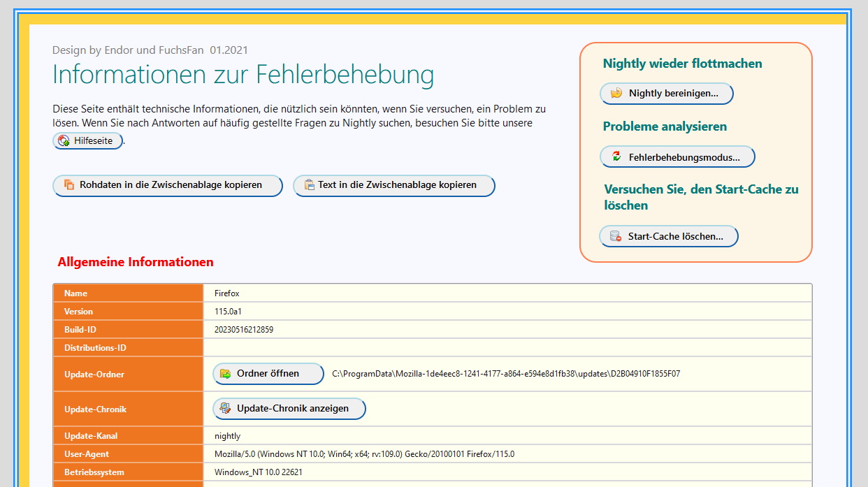Click the Update-Kanal row label
This screenshot has height=487, width=868.
coord(91,436)
